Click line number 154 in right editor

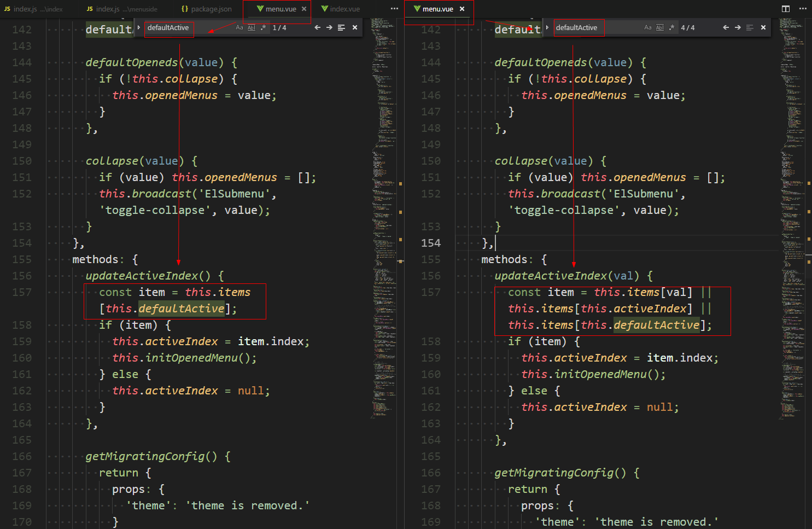(431, 243)
